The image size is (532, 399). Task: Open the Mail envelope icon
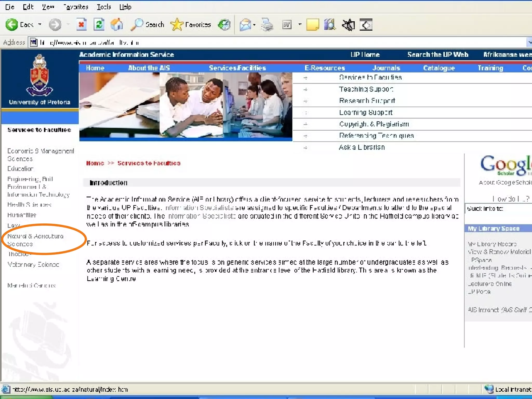click(x=245, y=25)
